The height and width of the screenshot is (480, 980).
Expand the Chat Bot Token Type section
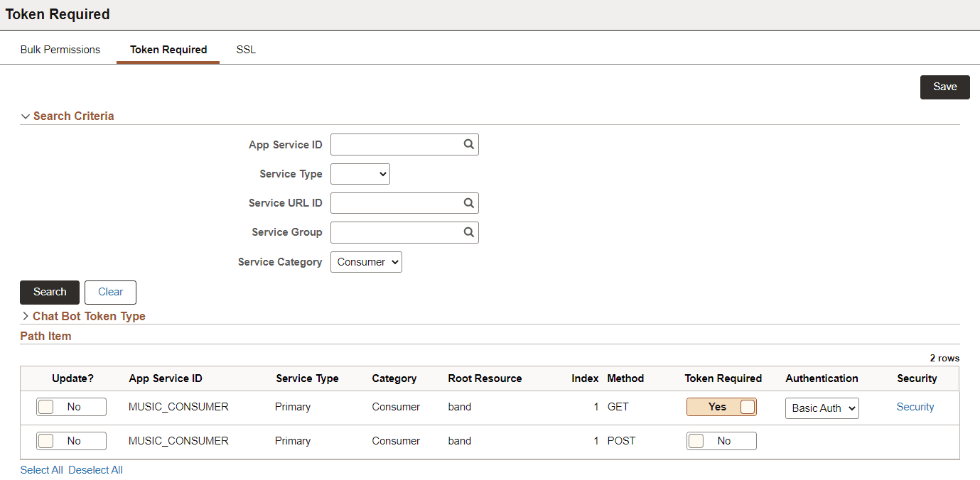pos(26,316)
